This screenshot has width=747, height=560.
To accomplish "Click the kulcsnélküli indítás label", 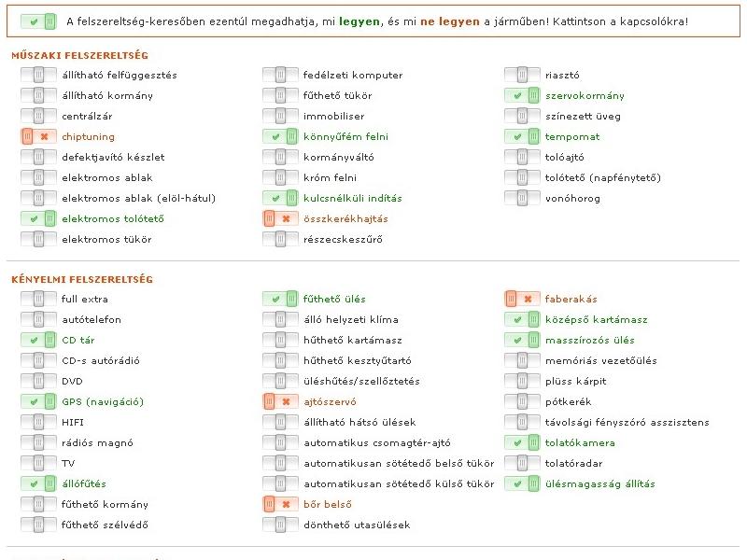I will point(352,198).
